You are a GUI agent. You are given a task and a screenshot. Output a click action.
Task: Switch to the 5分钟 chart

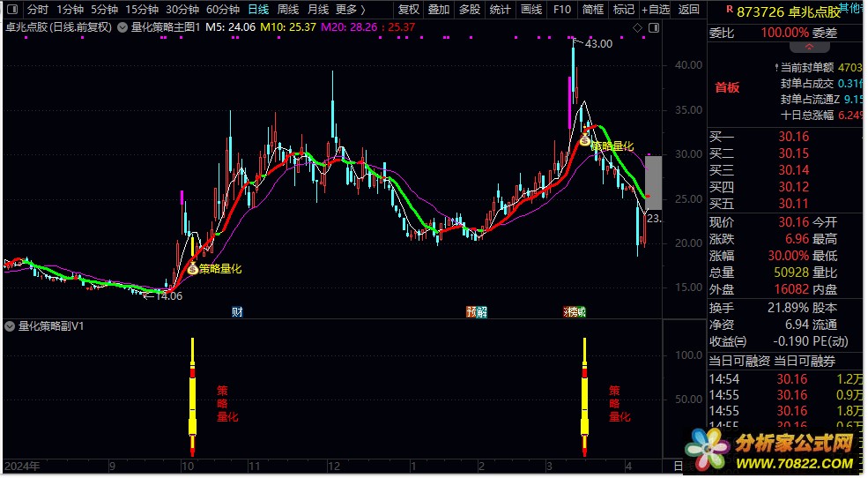pyautogui.click(x=105, y=10)
